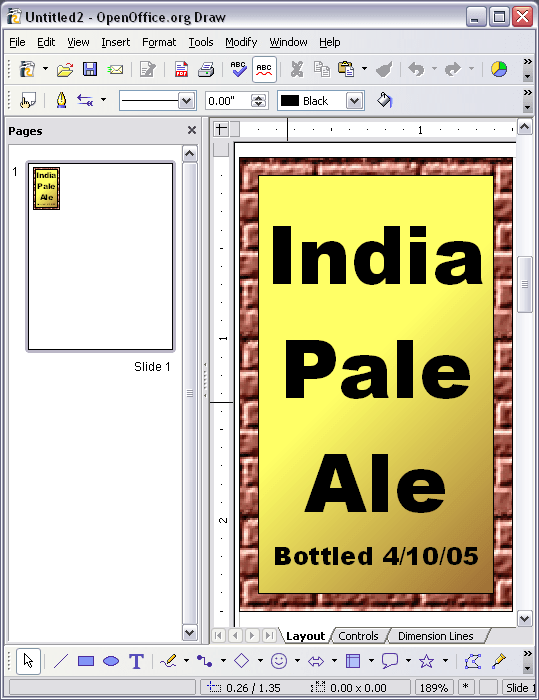
Task: Open the Paste options dropdown arrow
Action: [x=364, y=69]
